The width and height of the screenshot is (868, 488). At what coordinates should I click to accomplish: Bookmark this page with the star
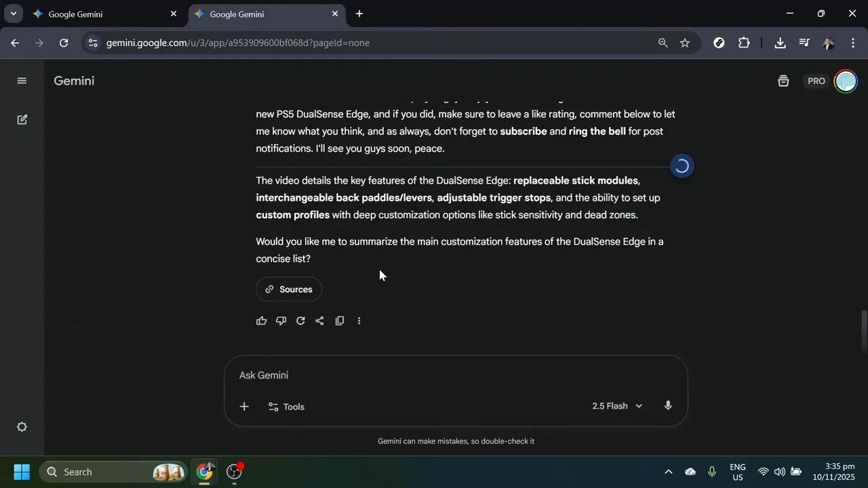(685, 43)
